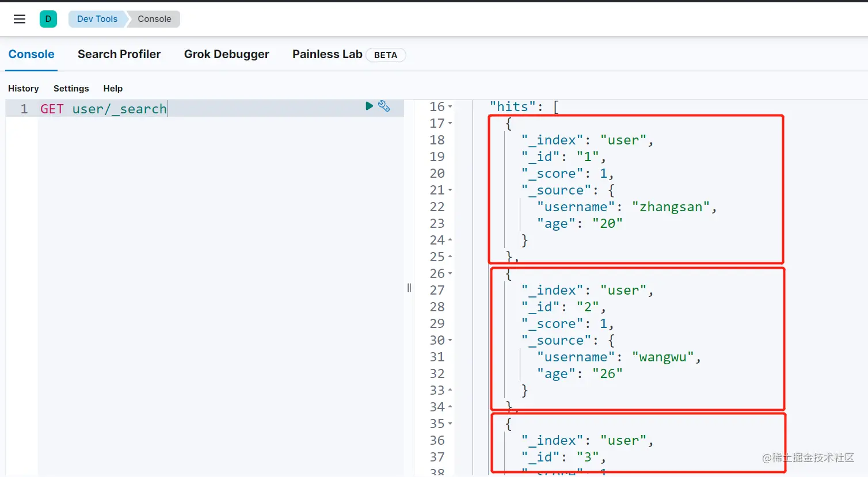868x477 pixels.
Task: Click line number 28 in response gutter
Action: pos(437,307)
